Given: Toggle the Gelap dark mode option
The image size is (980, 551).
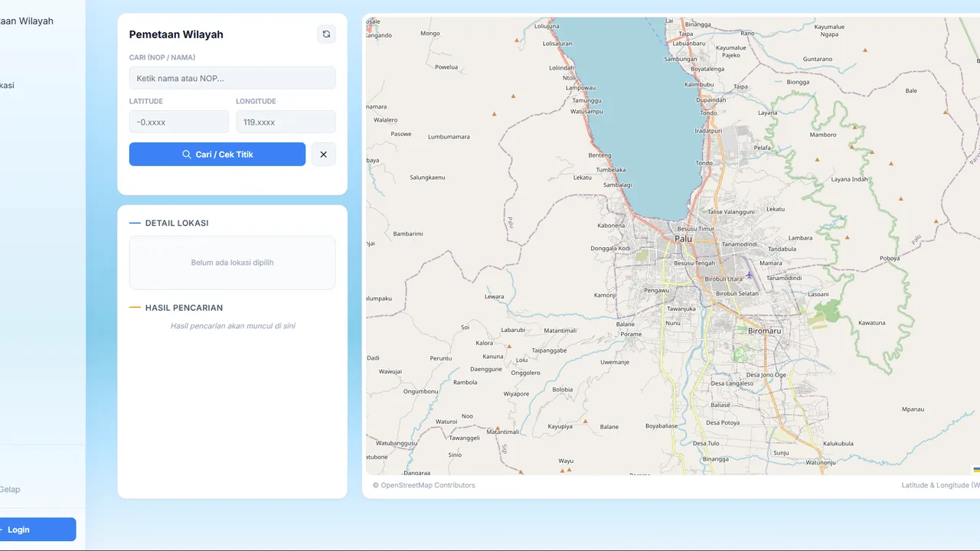Looking at the screenshot, I should 10,490.
